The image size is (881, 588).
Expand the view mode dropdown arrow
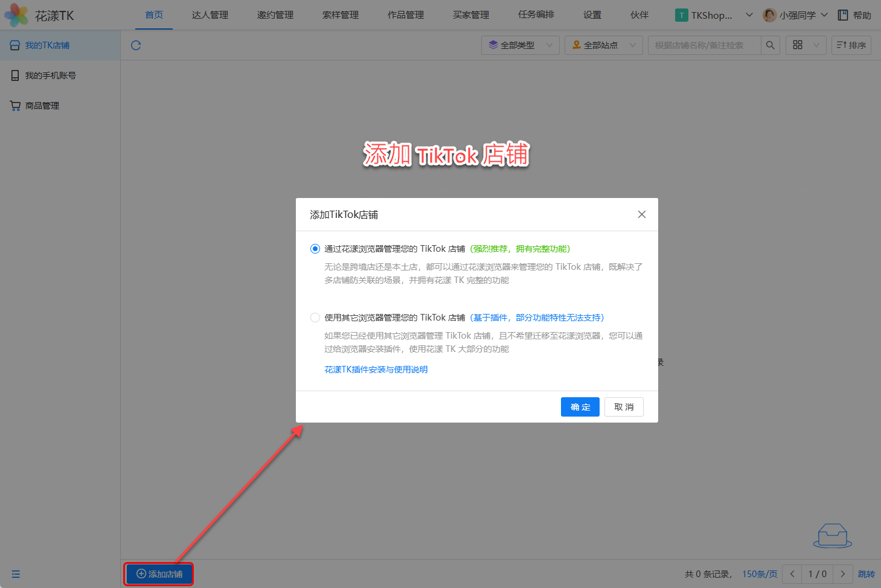tap(816, 45)
